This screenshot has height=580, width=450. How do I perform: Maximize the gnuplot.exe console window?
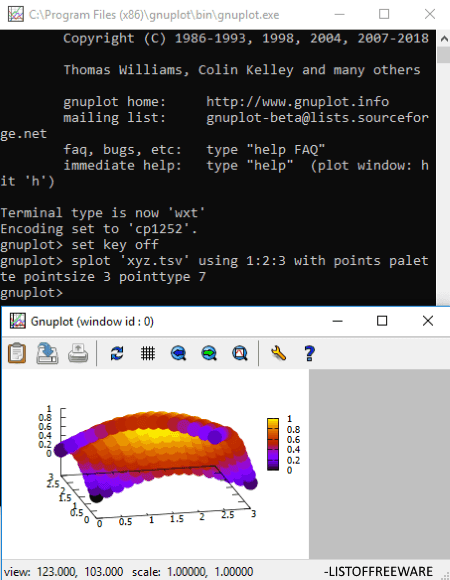pos(384,14)
